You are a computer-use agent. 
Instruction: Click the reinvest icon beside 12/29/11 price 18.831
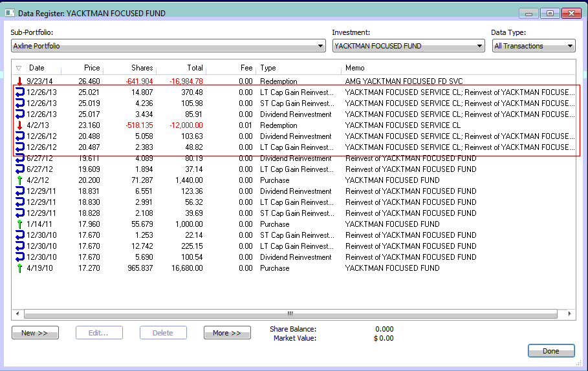coord(20,191)
